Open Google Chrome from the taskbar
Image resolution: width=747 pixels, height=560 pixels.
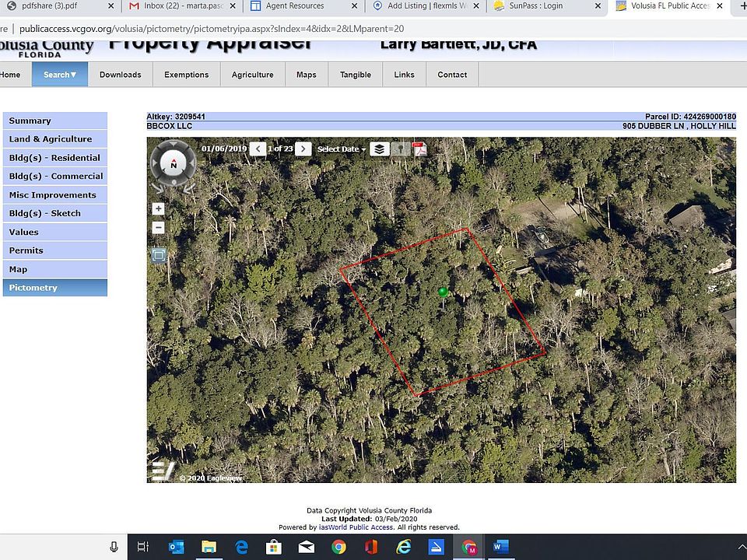(338, 547)
